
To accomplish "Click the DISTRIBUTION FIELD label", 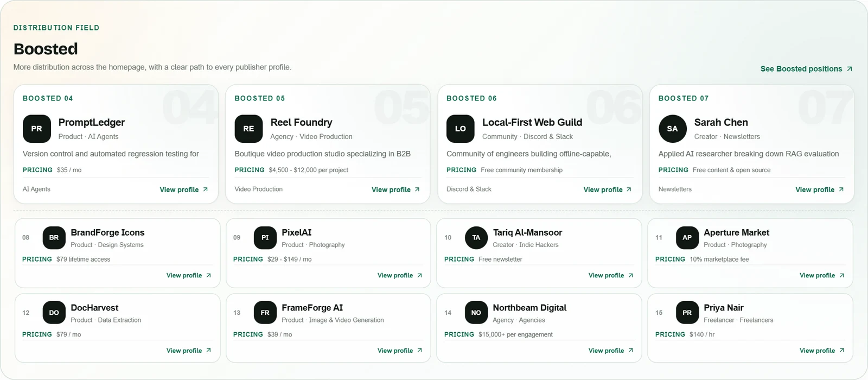I will click(x=56, y=28).
